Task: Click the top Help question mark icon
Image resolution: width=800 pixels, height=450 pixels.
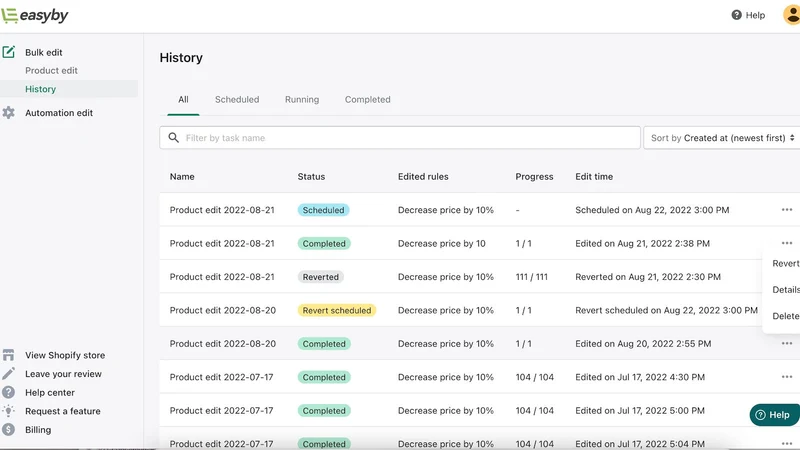Action: (x=736, y=15)
